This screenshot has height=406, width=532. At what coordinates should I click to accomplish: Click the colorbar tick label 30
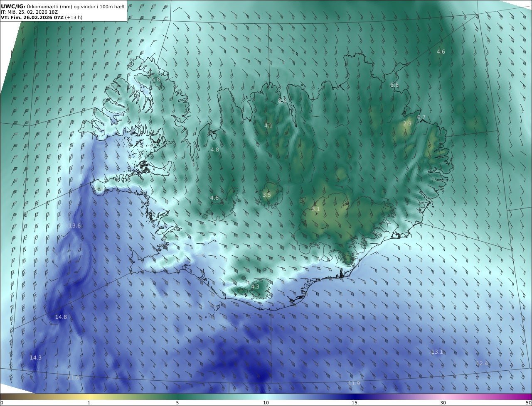[x=443, y=403]
